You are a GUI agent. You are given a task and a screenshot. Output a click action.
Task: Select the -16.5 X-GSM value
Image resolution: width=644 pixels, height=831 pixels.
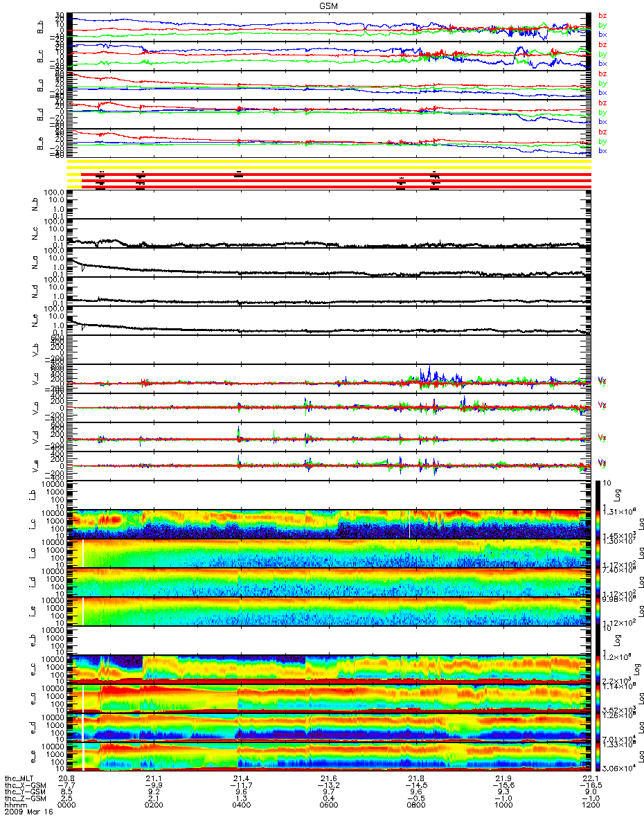[x=590, y=786]
